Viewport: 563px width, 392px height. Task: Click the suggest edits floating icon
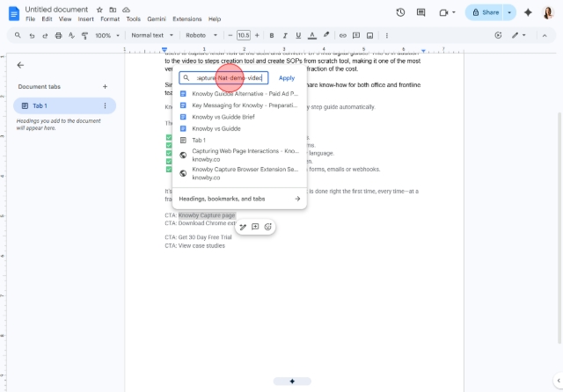tap(243, 227)
